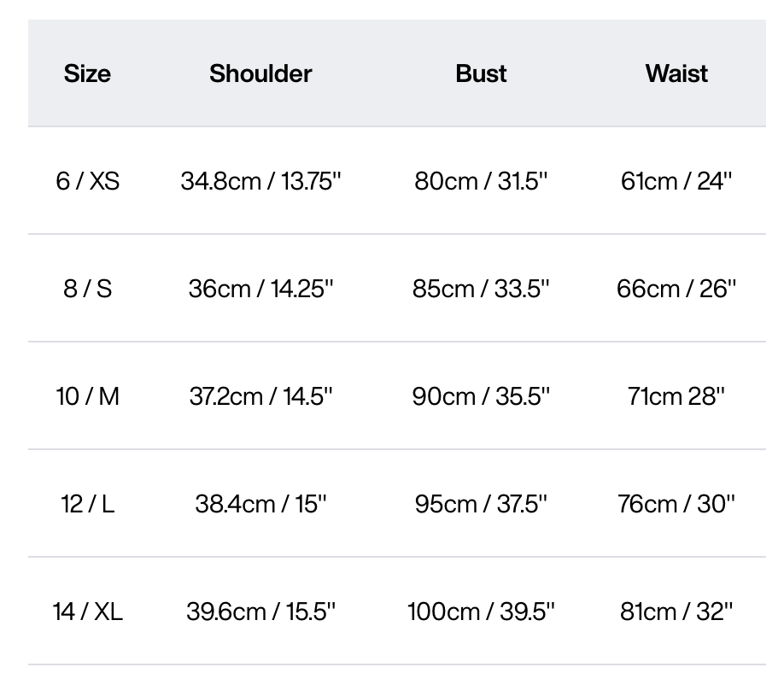Click the 81cm / 32" waist value
This screenshot has height=673, width=784.
coord(676,612)
